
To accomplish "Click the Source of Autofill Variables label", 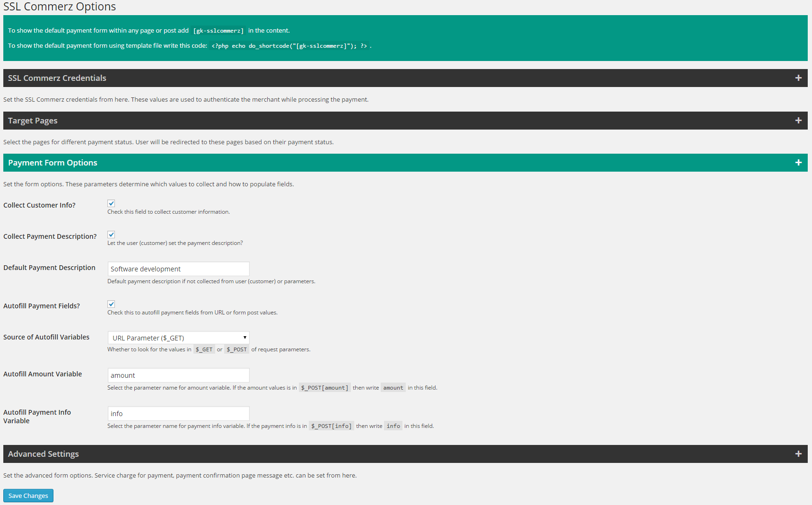I will pos(46,337).
